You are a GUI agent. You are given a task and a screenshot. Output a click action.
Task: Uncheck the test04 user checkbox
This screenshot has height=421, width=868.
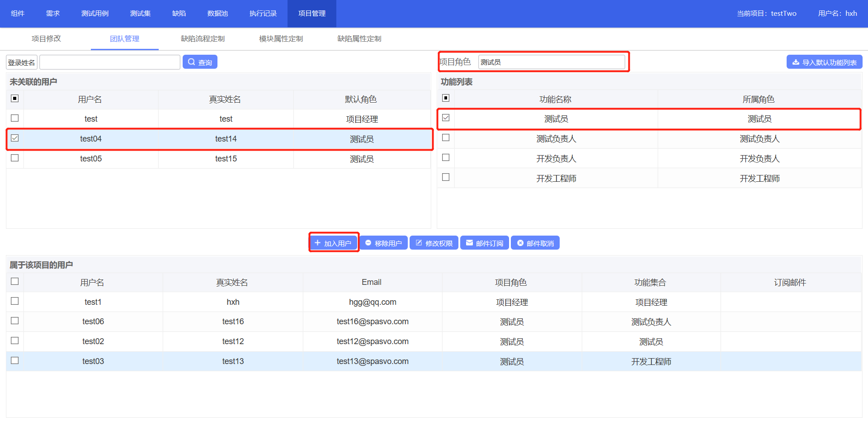15,138
